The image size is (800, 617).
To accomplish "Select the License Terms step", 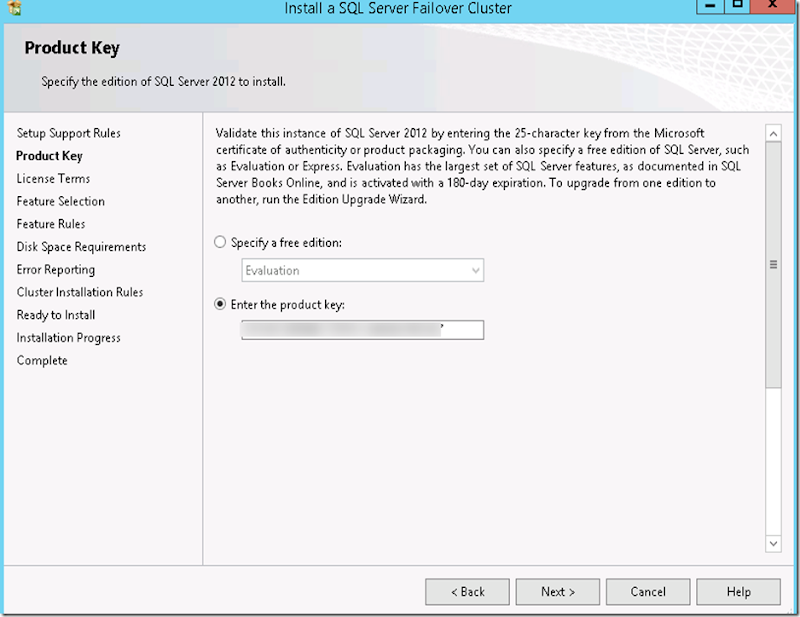I will click(53, 179).
